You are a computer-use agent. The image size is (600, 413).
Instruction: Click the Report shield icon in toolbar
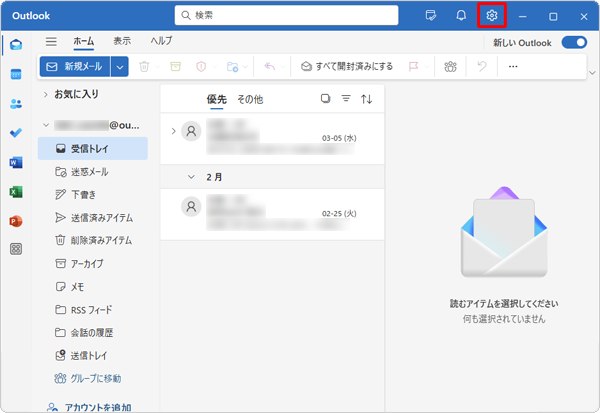click(x=201, y=67)
